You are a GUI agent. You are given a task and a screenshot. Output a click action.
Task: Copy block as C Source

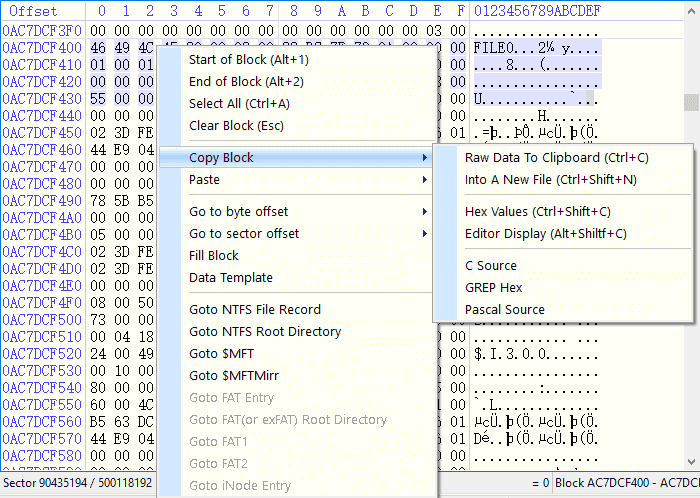point(491,265)
